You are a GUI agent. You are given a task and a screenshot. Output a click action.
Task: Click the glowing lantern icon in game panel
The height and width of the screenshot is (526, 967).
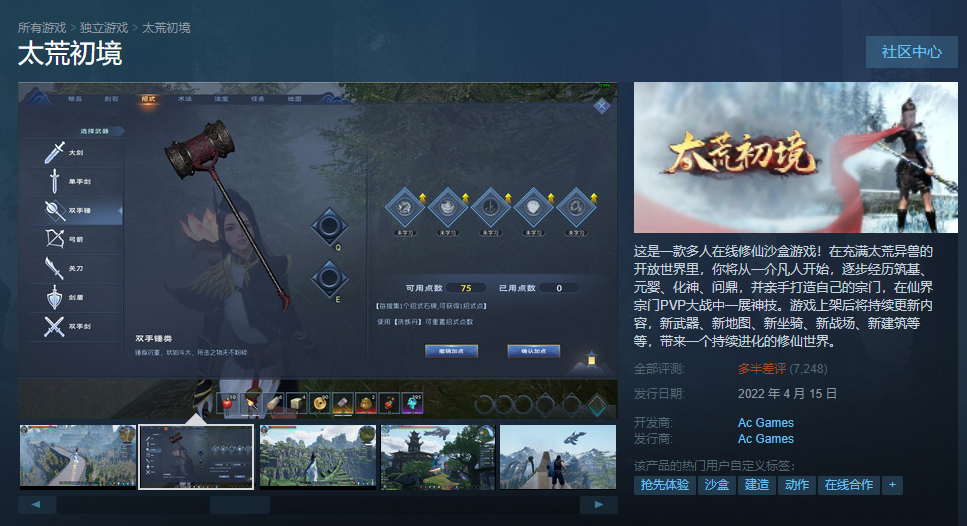(591, 358)
